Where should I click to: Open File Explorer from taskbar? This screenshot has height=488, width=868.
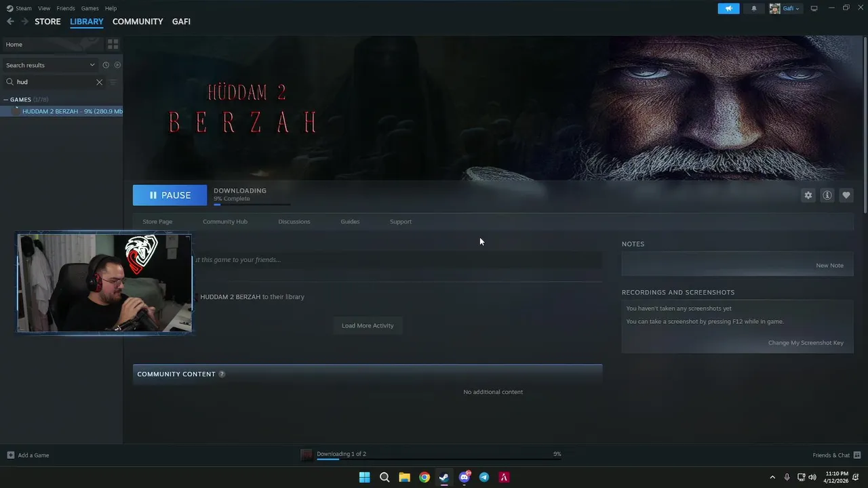[404, 477]
